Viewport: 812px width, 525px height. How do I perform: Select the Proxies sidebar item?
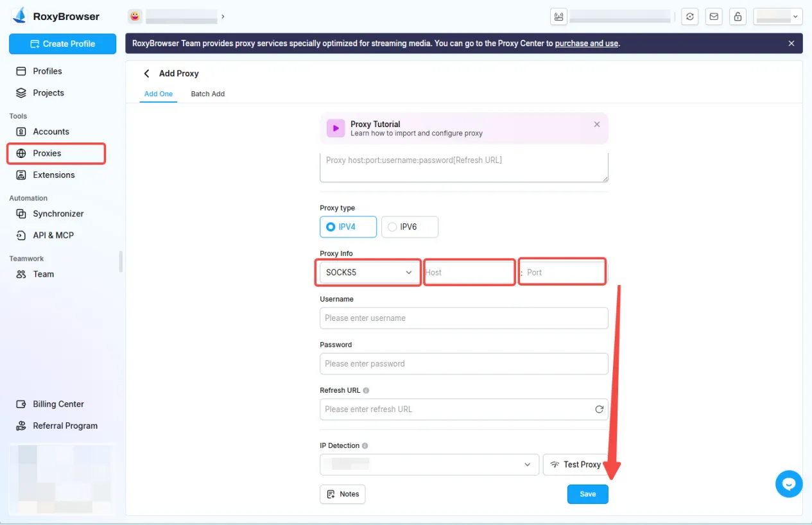coord(48,153)
